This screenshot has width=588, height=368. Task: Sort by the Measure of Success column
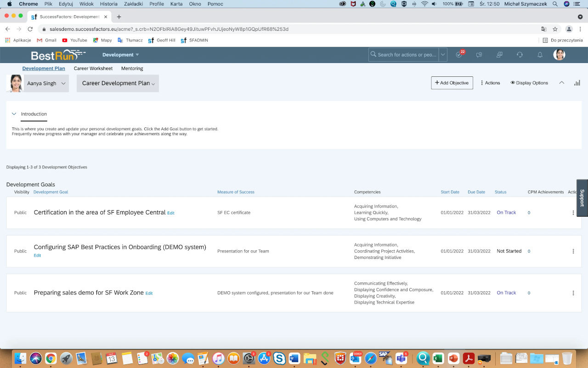[236, 192]
